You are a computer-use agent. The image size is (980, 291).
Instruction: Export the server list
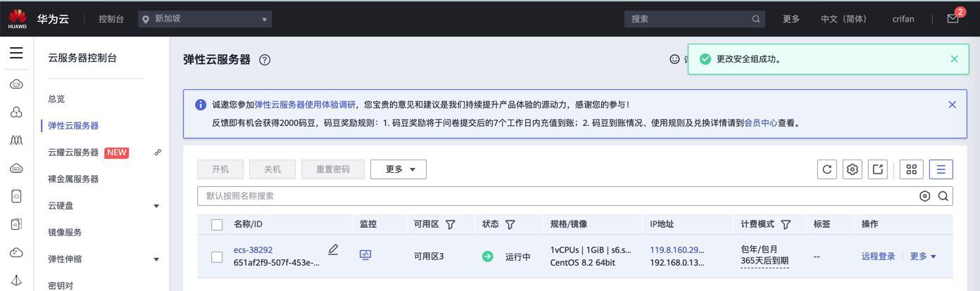[x=878, y=169]
